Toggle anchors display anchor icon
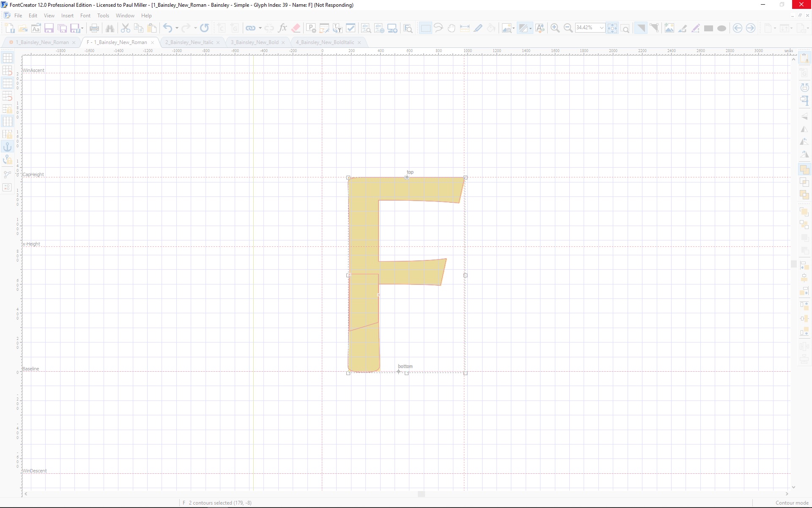The image size is (812, 508). (7, 147)
